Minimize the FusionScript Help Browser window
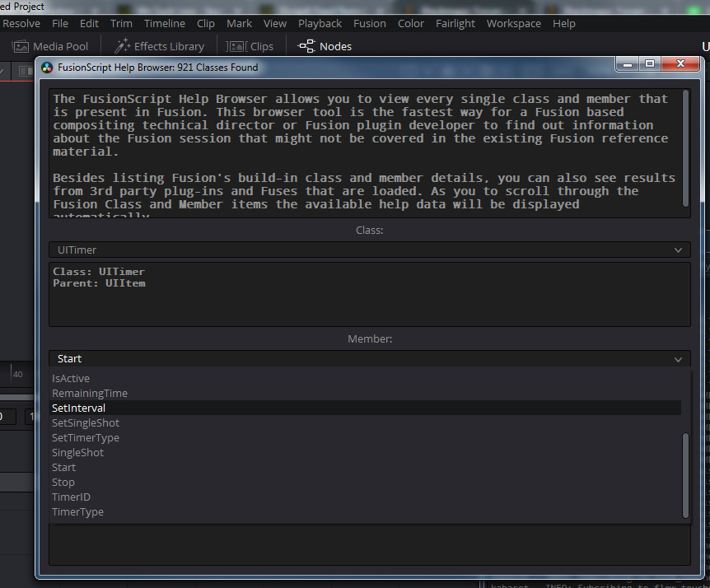Viewport: 710px width, 588px height. coord(628,64)
